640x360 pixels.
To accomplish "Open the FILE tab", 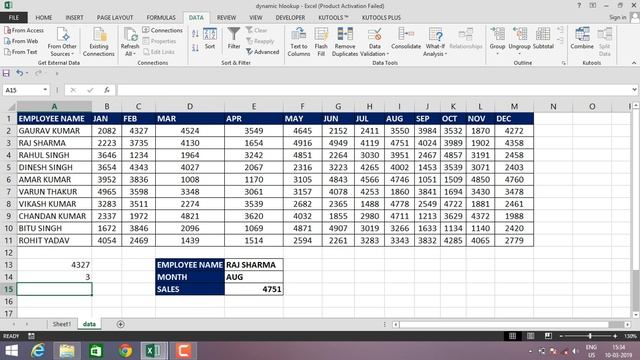I will pos(14,18).
